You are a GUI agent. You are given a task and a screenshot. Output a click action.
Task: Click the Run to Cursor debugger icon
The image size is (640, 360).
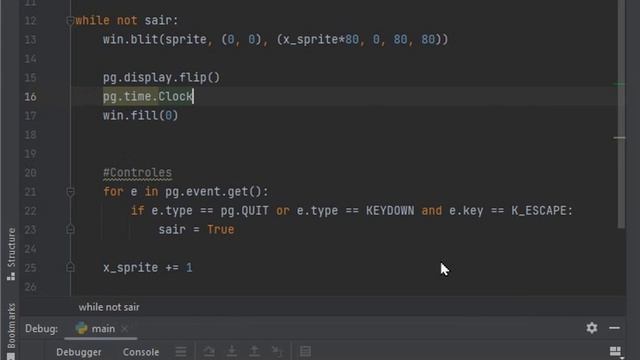pyautogui.click(x=277, y=351)
